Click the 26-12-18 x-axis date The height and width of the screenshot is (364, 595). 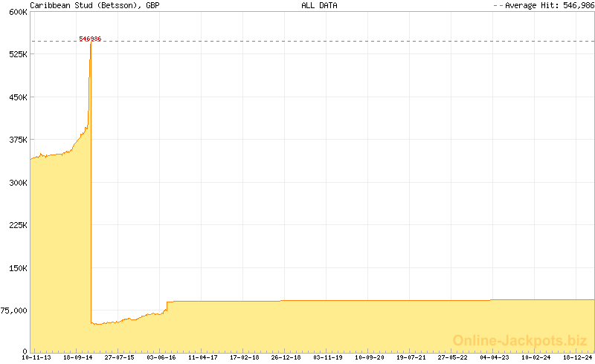click(287, 357)
